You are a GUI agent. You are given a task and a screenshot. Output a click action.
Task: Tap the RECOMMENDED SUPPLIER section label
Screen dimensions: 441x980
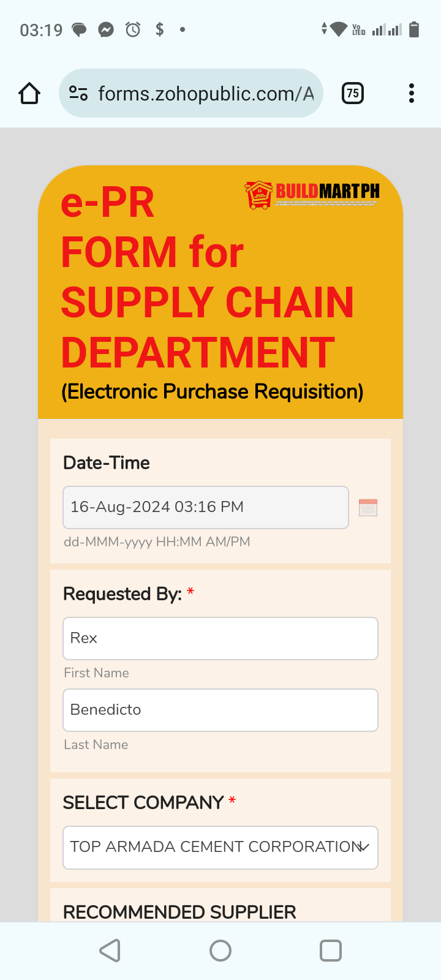click(179, 912)
